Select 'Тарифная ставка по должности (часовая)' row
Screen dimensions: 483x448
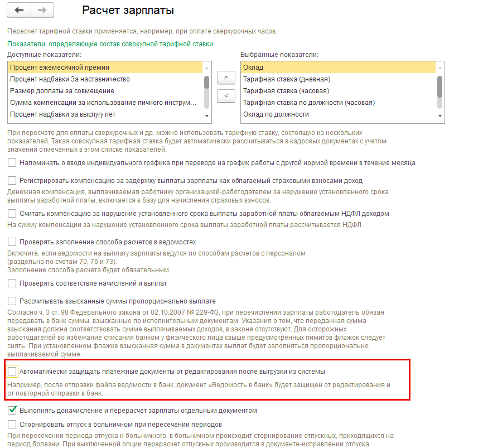pyautogui.click(x=338, y=103)
